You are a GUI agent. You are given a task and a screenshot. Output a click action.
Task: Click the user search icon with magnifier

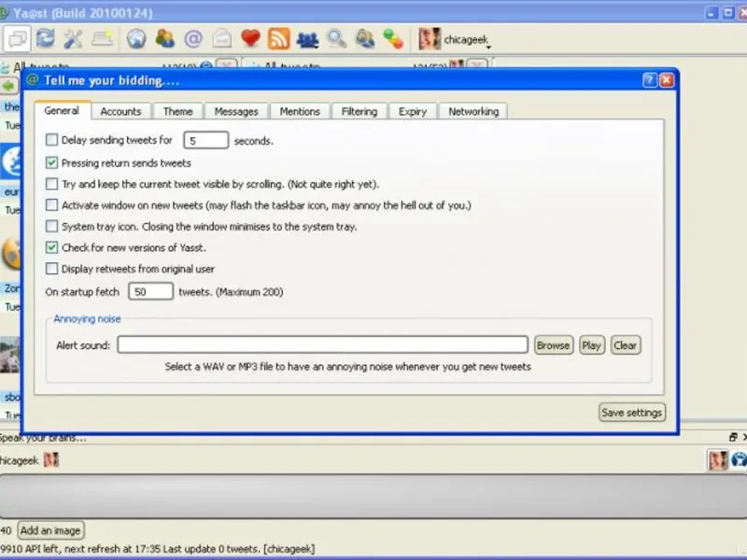[365, 38]
